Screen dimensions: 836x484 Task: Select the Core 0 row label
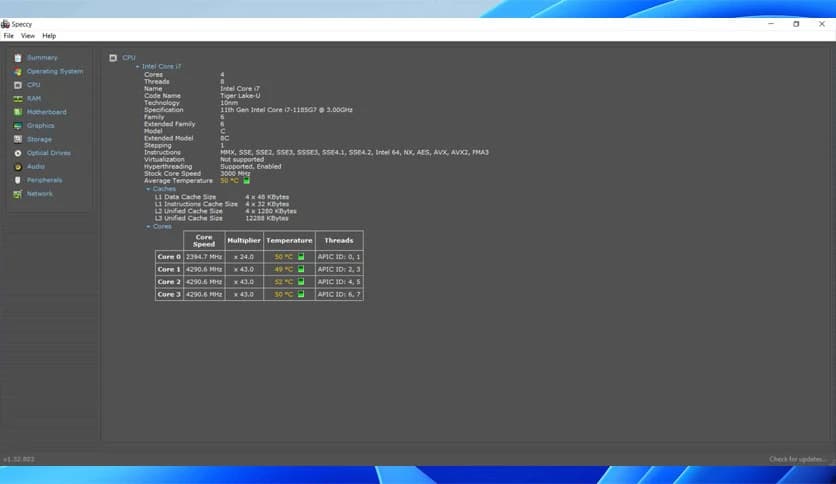click(x=169, y=256)
